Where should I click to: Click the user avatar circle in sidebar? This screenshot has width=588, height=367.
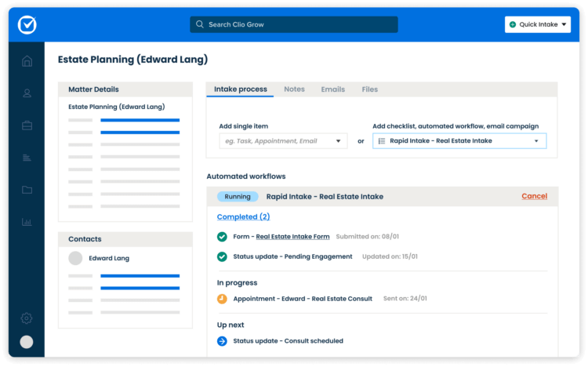click(27, 342)
